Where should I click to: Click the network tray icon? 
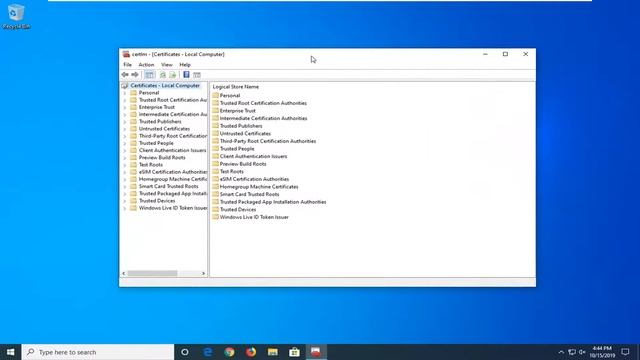tap(572, 352)
